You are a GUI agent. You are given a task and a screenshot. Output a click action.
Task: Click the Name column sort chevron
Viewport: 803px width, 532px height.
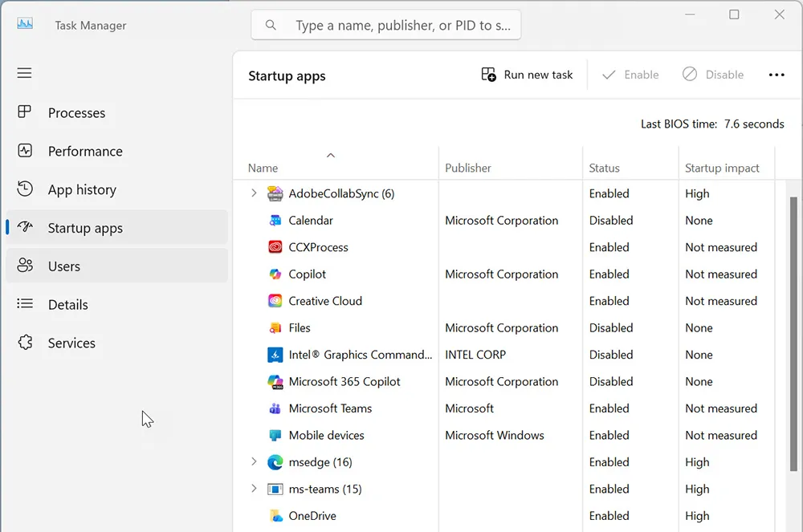coord(330,156)
